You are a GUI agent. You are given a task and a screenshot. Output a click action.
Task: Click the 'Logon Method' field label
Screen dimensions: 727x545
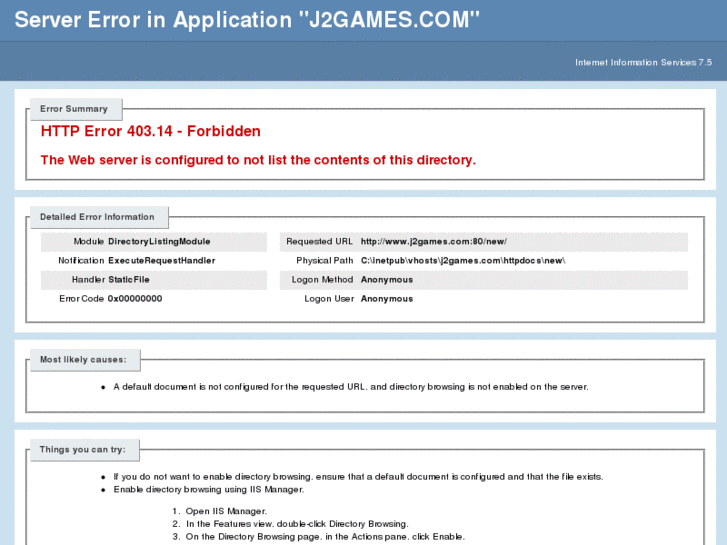(322, 280)
